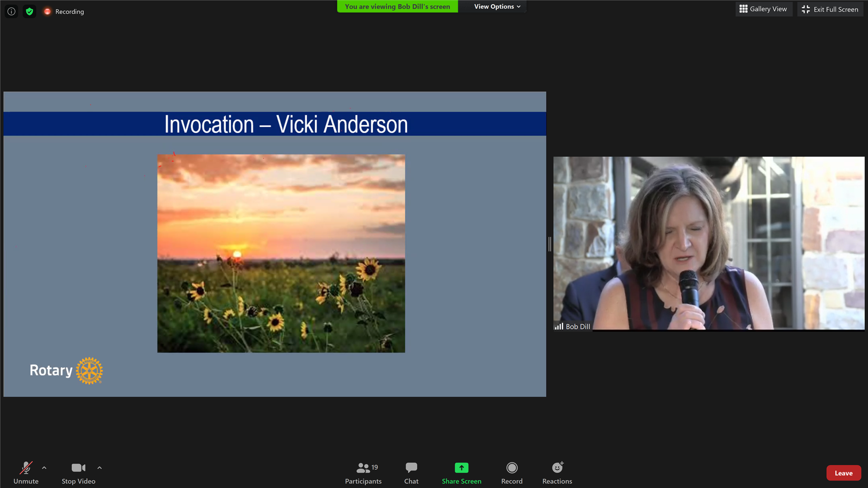This screenshot has width=868, height=488.
Task: Click the green encryption shield icon
Action: tap(29, 11)
